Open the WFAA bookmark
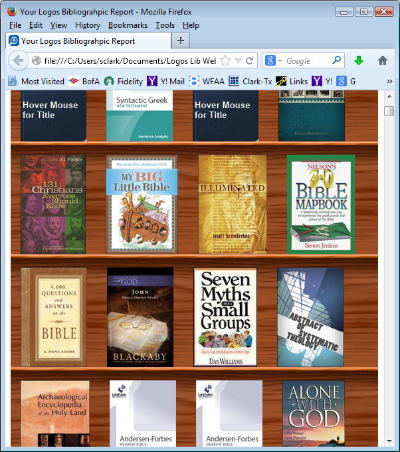 pos(207,81)
